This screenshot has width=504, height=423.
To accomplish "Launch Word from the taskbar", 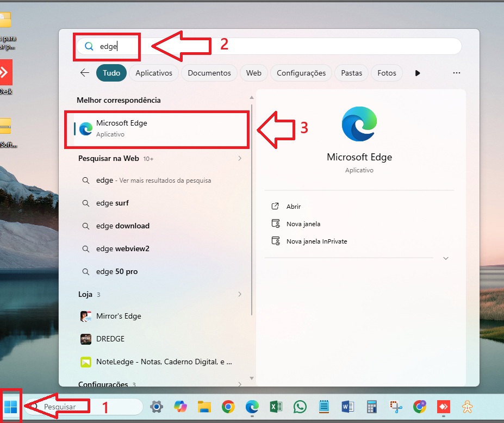I will tap(348, 406).
